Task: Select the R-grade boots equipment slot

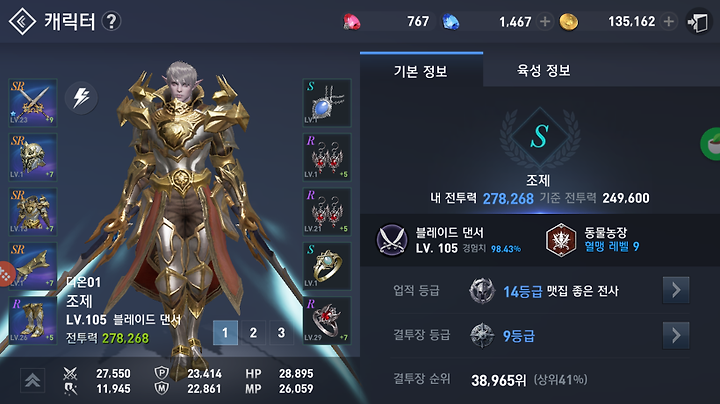Action: click(x=33, y=320)
